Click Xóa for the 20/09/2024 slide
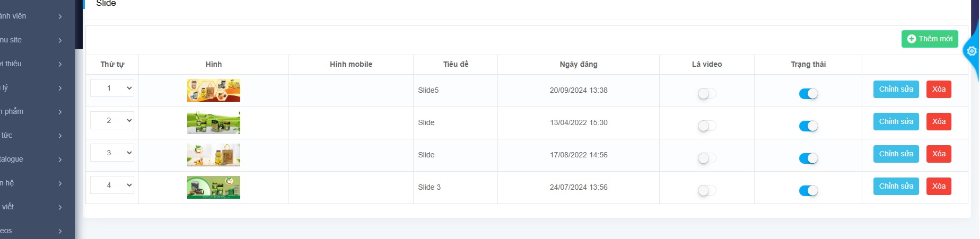This screenshot has height=239, width=980. click(x=939, y=89)
